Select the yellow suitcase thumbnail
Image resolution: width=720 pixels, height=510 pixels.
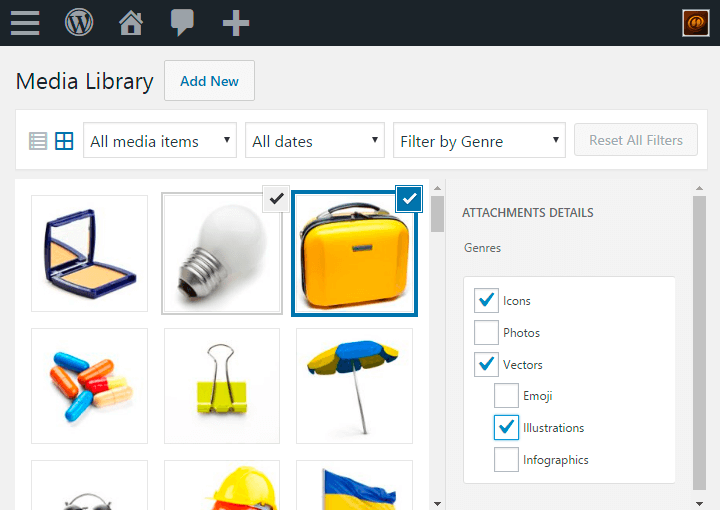pos(354,253)
